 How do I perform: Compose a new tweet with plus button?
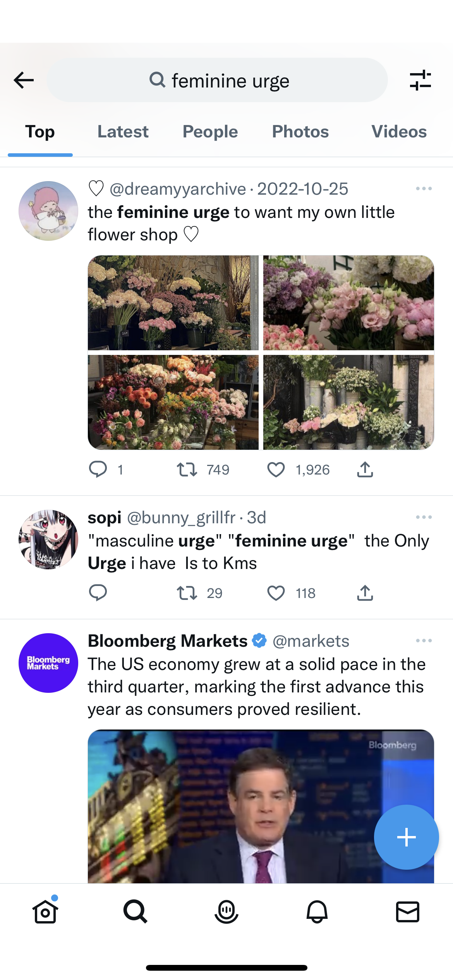point(406,837)
